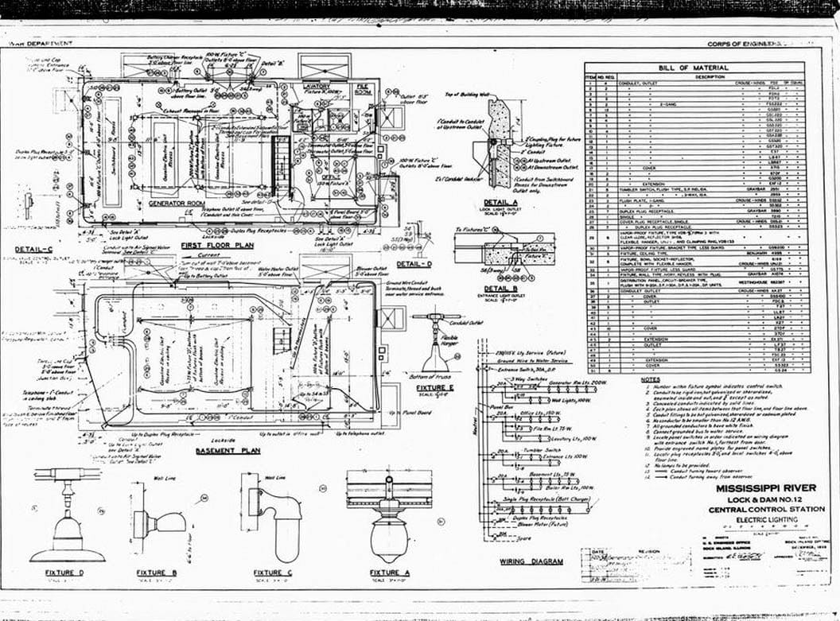The image size is (840, 621).
Task: Select the Fixture B wall lamp drawing
Action: (159, 521)
